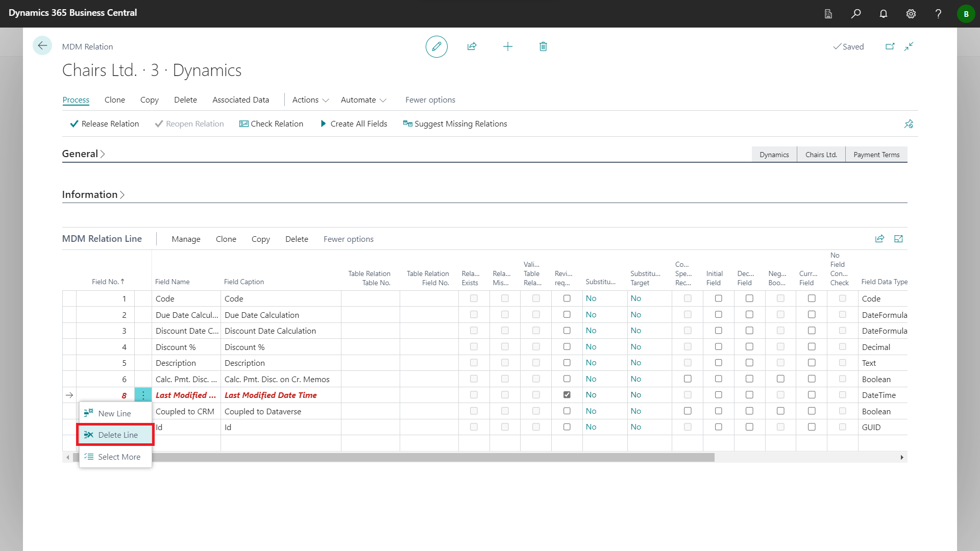Viewport: 980px width, 551px height.
Task: Toggle Dec. Field for Description row
Action: coord(749,363)
